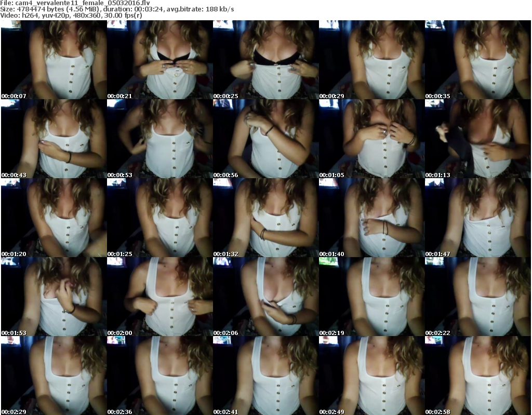This screenshot has height=415, width=532.
Task: Click the frame at 00:02:19
Action: click(372, 297)
